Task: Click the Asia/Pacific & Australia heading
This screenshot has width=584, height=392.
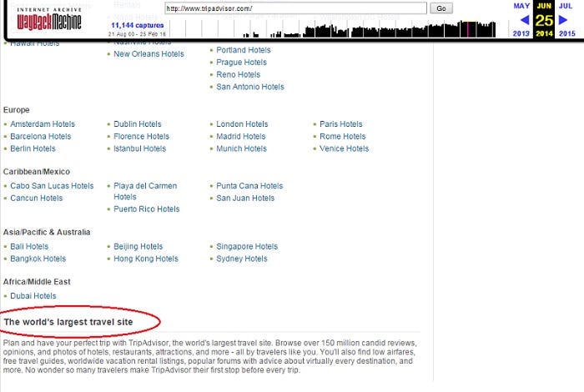Action: (x=47, y=232)
